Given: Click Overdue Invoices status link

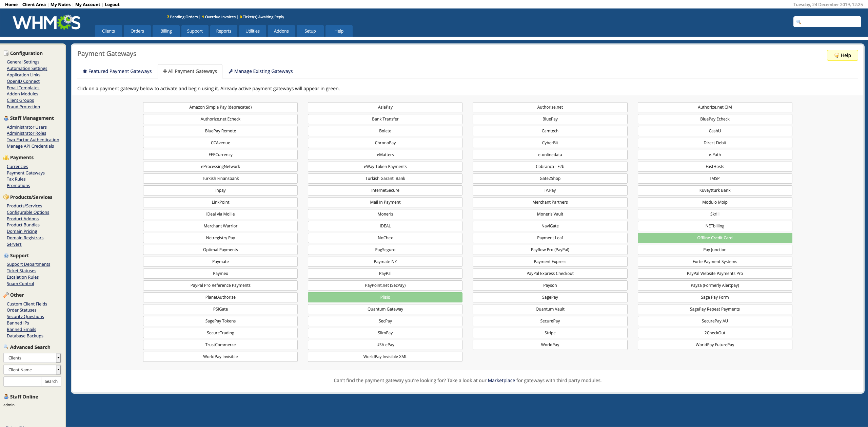Looking at the screenshot, I should click(219, 17).
